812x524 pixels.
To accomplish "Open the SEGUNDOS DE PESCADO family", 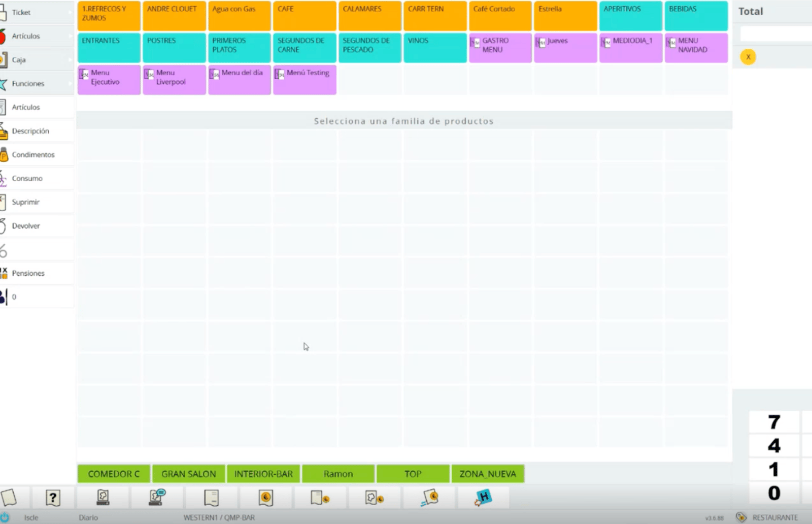I will (370, 48).
